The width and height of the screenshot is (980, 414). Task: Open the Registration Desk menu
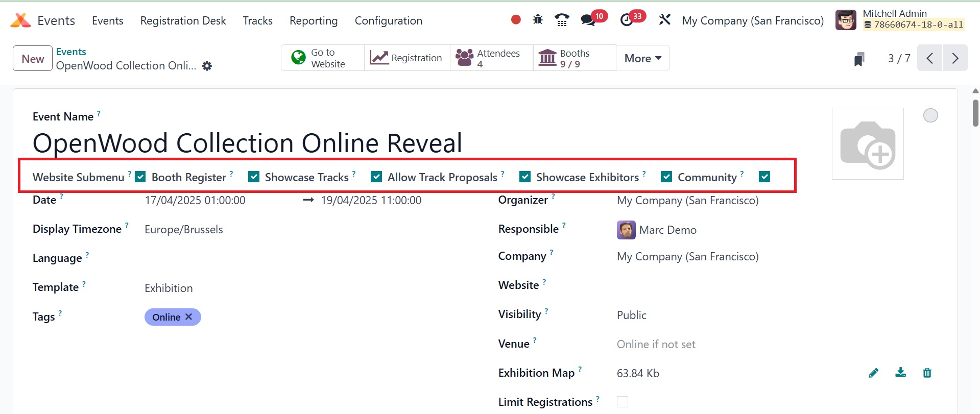[183, 20]
